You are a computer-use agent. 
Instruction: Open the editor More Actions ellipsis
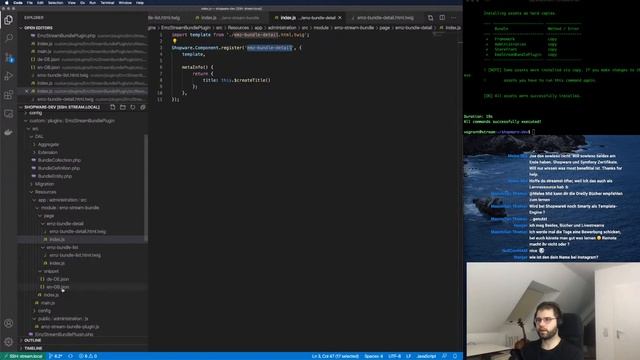coord(453,18)
